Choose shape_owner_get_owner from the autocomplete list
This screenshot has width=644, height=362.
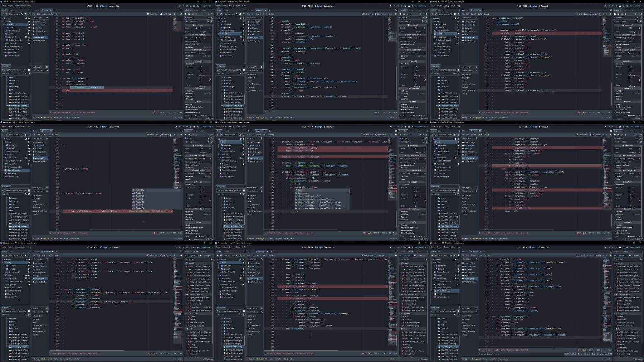click(x=308, y=196)
